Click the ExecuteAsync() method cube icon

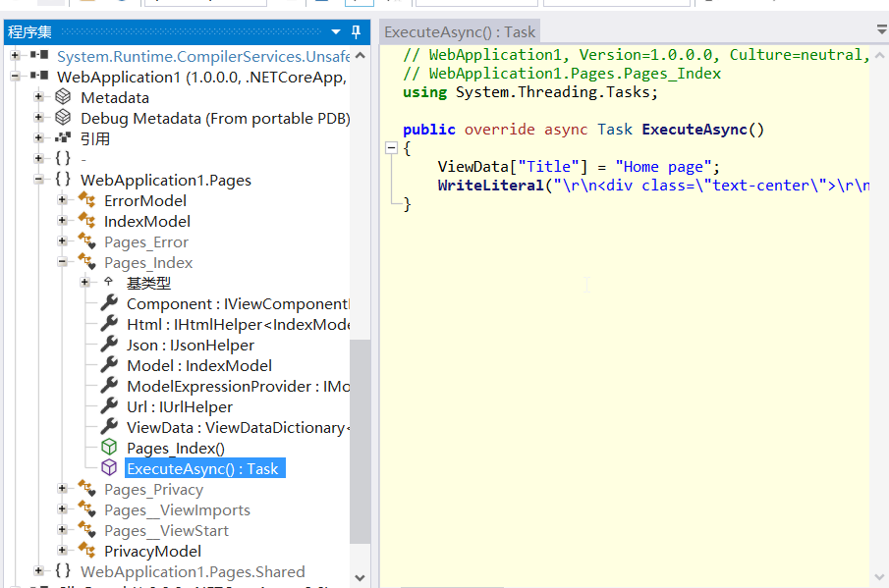click(x=109, y=468)
